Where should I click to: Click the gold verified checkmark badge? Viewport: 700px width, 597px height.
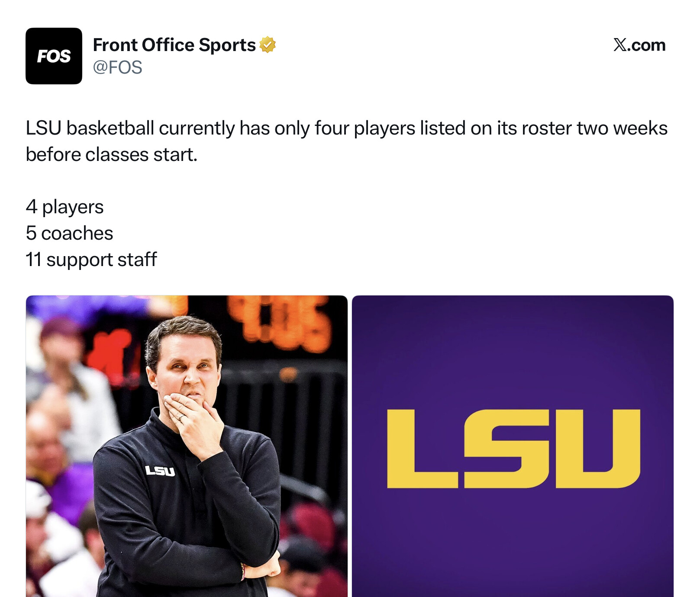[x=268, y=45]
